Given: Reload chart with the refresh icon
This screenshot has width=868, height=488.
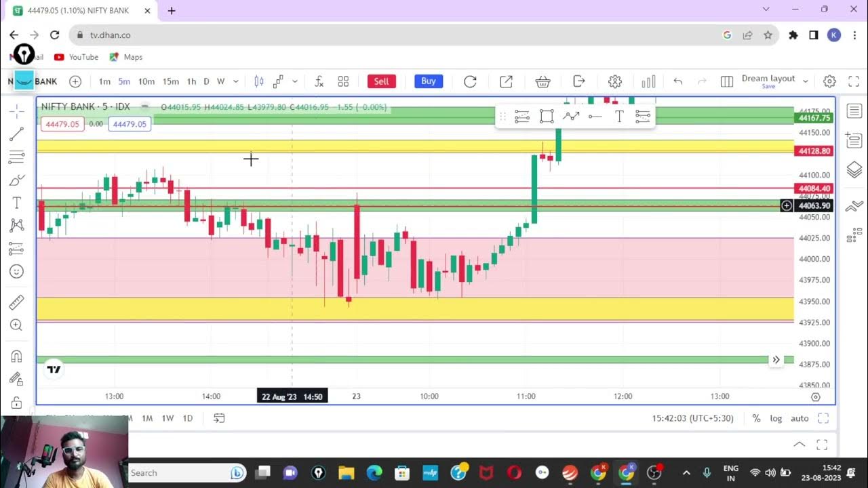Looking at the screenshot, I should pyautogui.click(x=470, y=81).
